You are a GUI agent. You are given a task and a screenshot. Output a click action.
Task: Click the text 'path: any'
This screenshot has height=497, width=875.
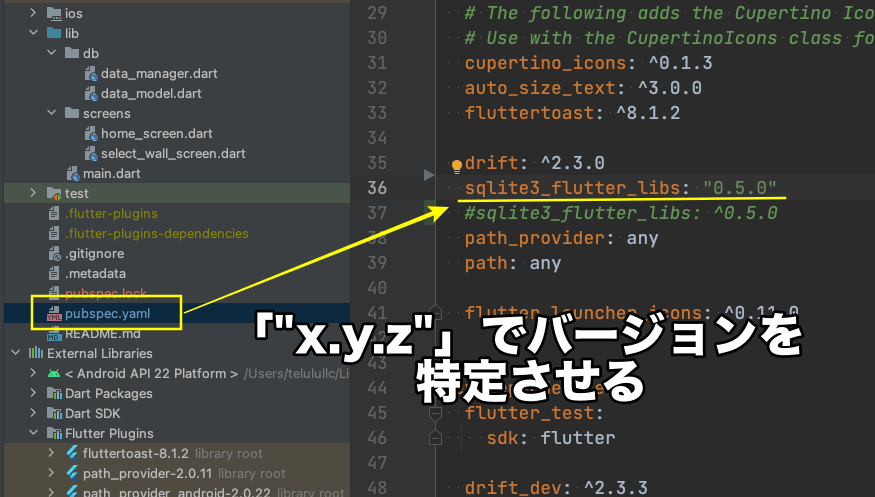point(513,263)
